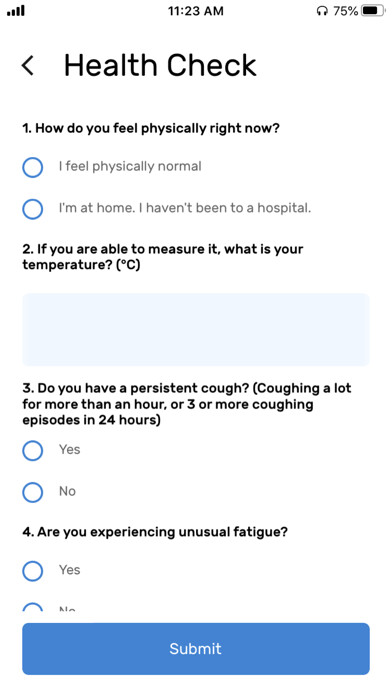Focus the temperature input field
The height and width of the screenshot is (696, 392).
click(x=196, y=329)
